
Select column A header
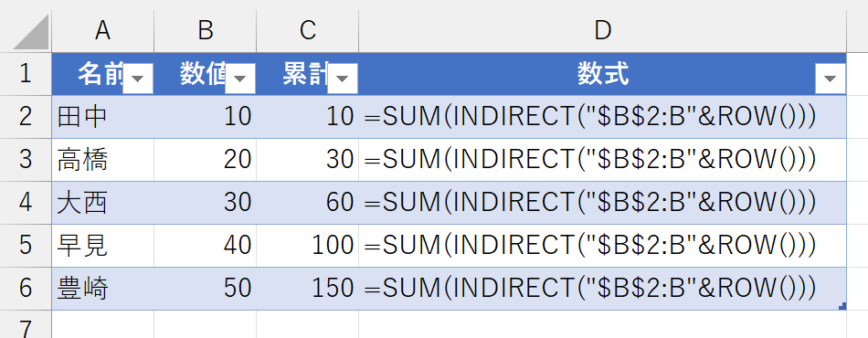tap(103, 31)
